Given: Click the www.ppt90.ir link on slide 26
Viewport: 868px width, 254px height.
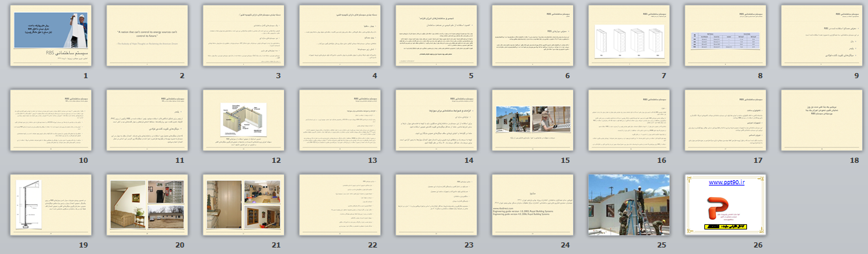Looking at the screenshot, I should (726, 183).
